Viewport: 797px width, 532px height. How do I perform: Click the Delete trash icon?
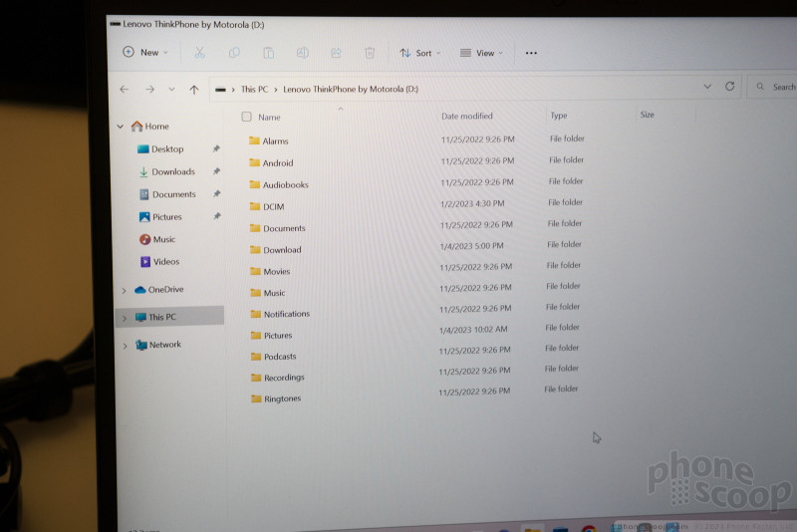pos(370,53)
